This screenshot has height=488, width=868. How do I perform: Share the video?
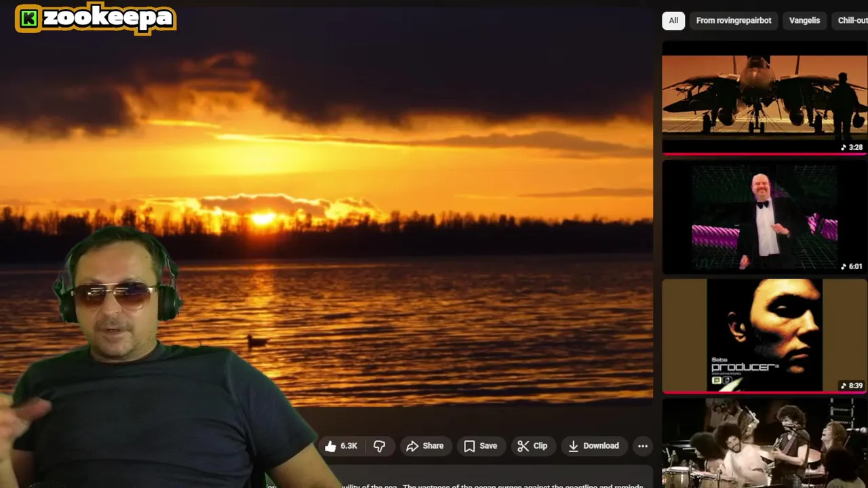point(425,446)
